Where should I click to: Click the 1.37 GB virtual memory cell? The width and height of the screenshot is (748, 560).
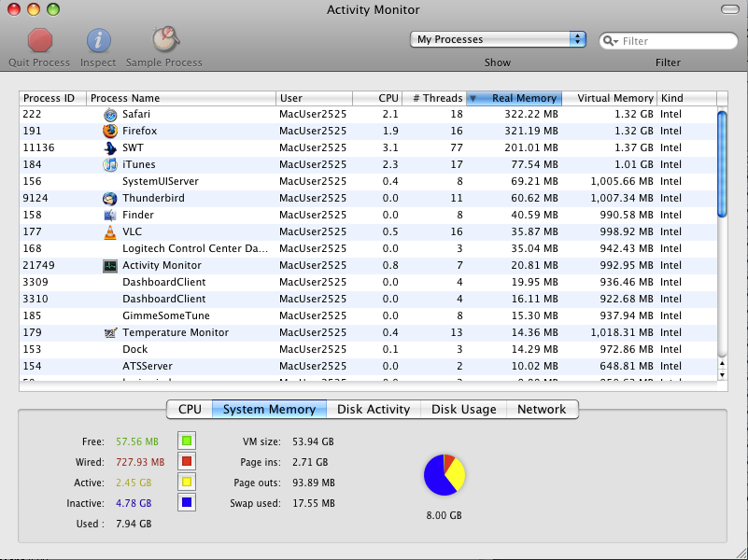pyautogui.click(x=633, y=147)
